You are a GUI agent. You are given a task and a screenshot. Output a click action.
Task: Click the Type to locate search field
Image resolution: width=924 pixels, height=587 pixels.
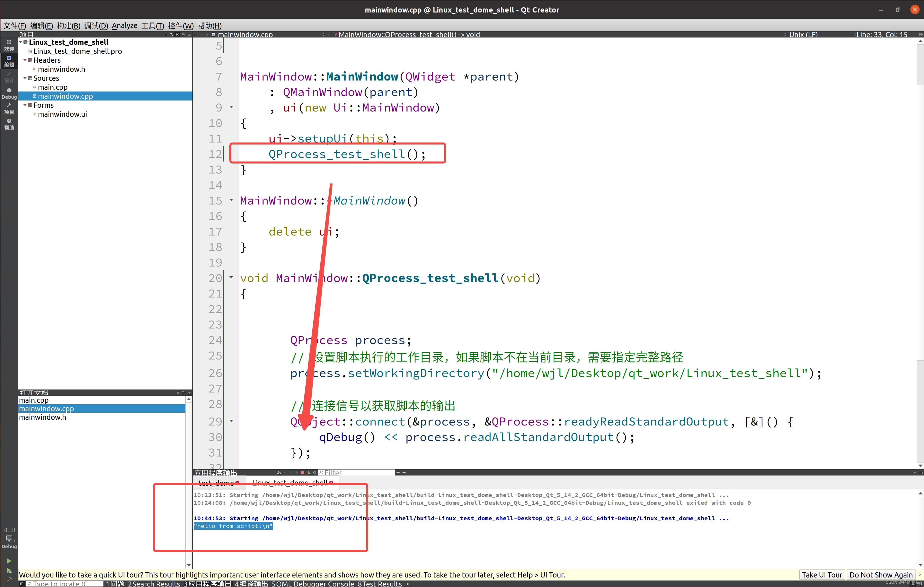point(64,583)
